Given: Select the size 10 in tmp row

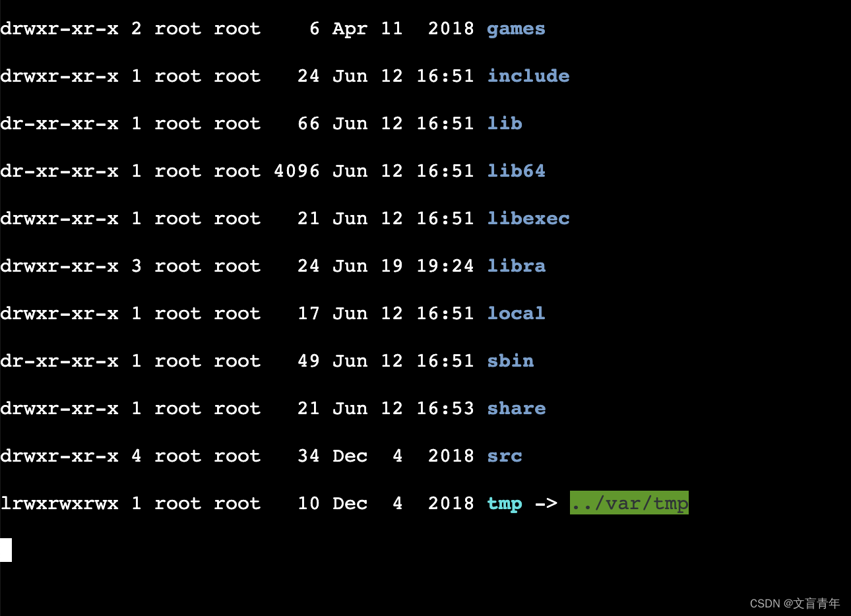Looking at the screenshot, I should [x=309, y=503].
